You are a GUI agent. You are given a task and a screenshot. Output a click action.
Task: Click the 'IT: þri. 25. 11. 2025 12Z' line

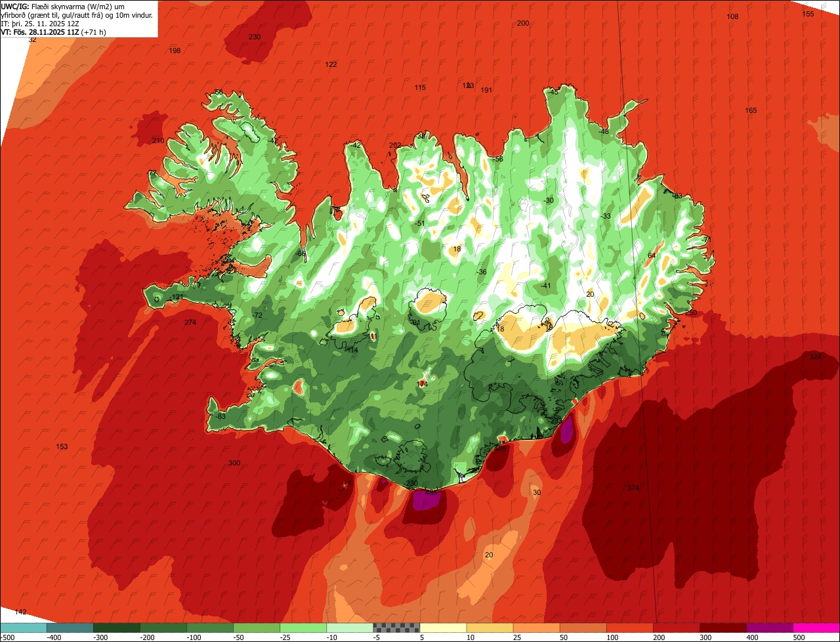[40, 23]
